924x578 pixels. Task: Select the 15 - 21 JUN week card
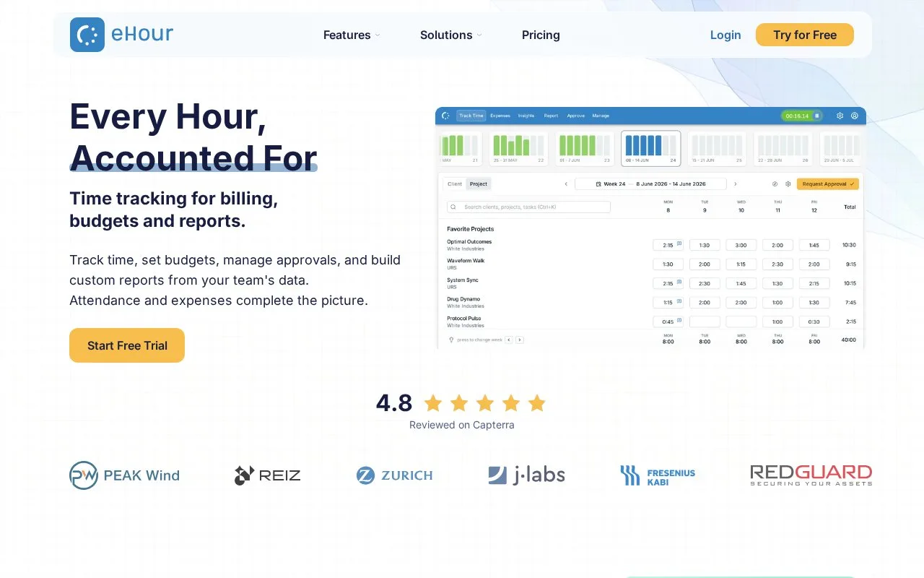[717, 149]
